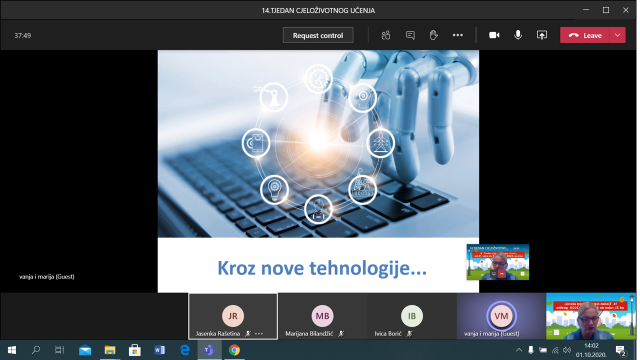This screenshot has width=640, height=360.
Task: Open more actions ellipsis in toolbar
Action: click(x=458, y=36)
